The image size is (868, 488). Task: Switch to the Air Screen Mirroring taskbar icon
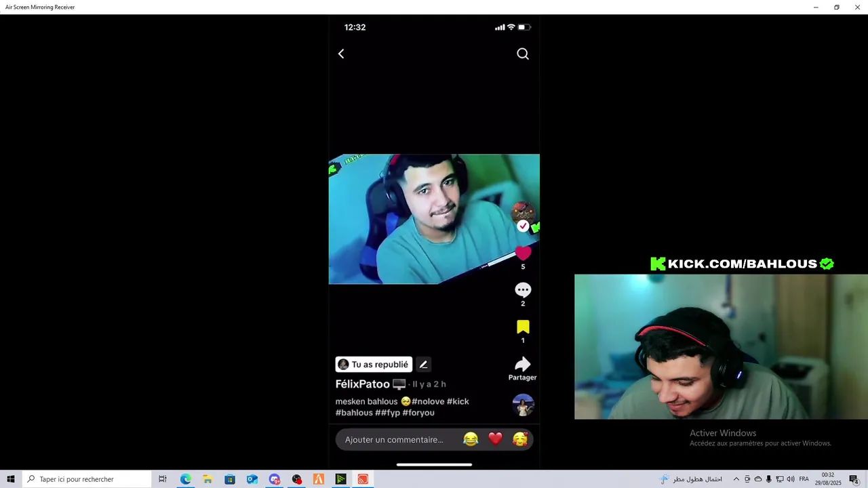coord(363,479)
